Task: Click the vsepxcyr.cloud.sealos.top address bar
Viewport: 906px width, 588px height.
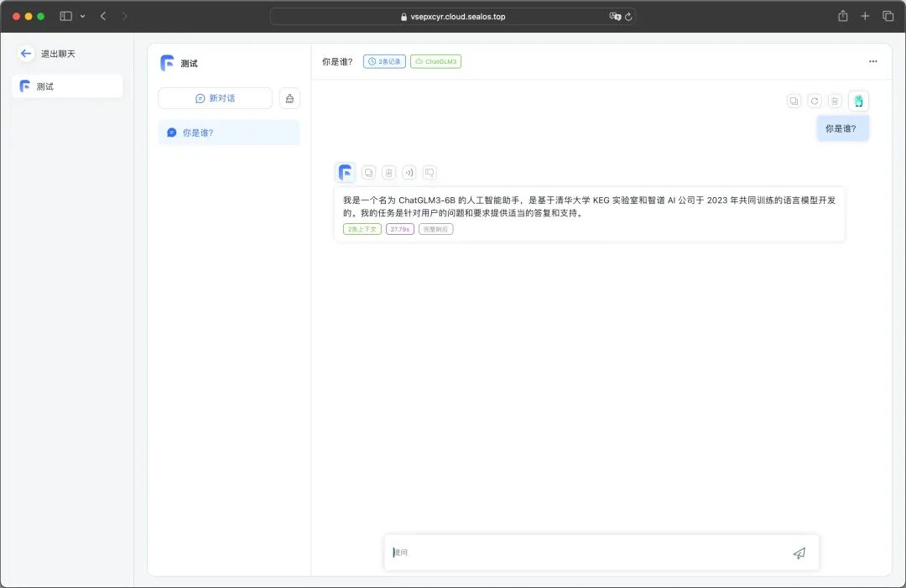Action: [x=453, y=17]
